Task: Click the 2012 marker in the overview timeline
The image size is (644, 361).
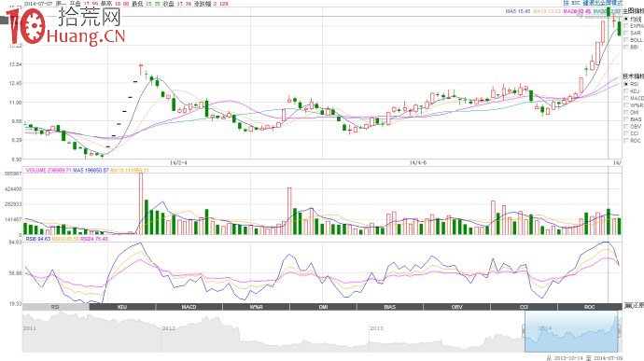Action: (169, 328)
